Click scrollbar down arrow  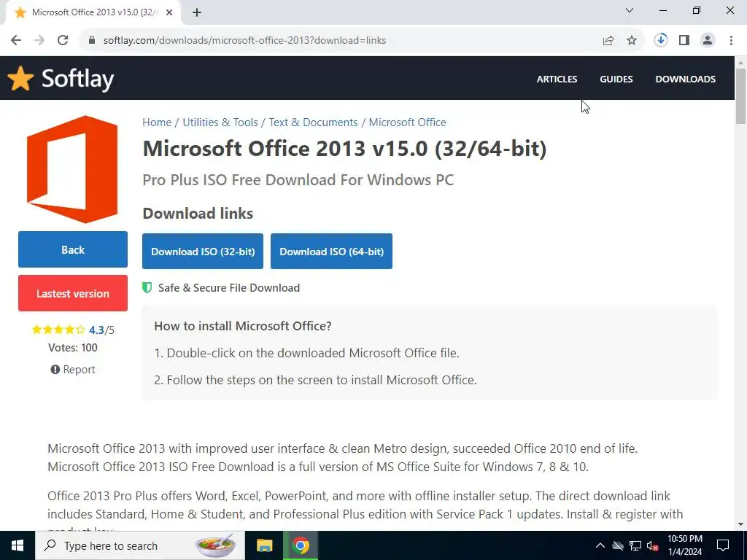(x=740, y=524)
